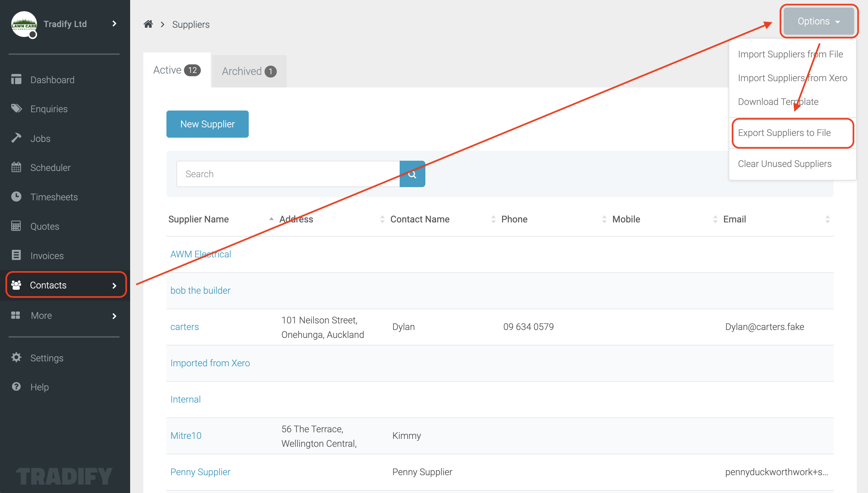Open Help via the question mark icon
The height and width of the screenshot is (493, 868).
tap(16, 387)
